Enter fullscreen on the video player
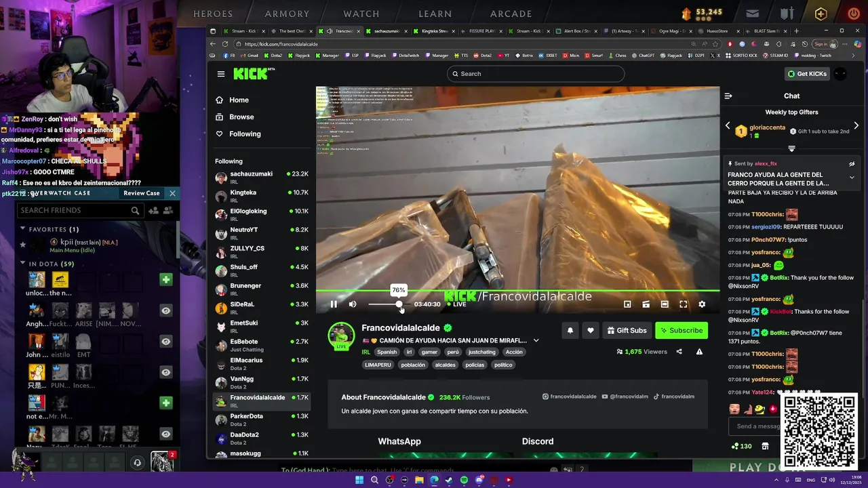The height and width of the screenshot is (488, 868). click(x=684, y=304)
